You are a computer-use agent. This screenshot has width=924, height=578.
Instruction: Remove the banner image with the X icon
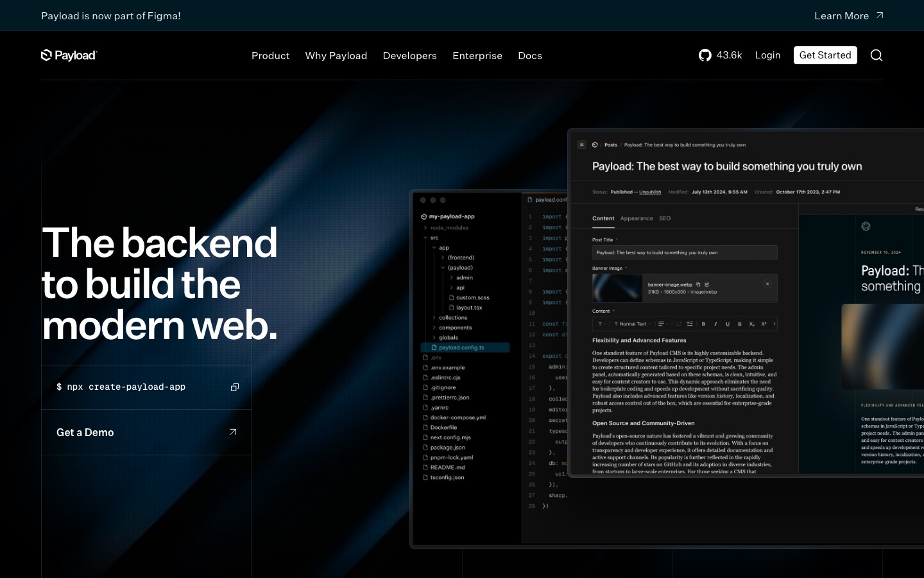coord(767,284)
